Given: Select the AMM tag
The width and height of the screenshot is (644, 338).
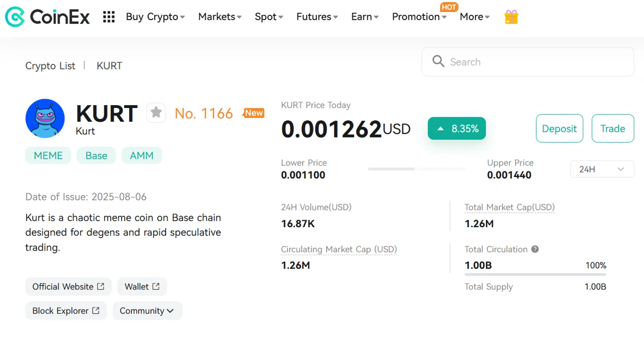Looking at the screenshot, I should (x=142, y=156).
